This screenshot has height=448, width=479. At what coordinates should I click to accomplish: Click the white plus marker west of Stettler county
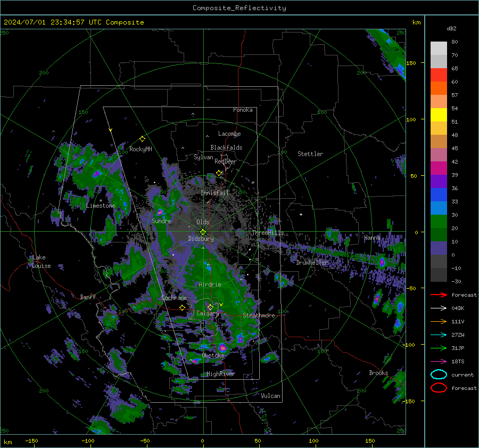[301, 214]
